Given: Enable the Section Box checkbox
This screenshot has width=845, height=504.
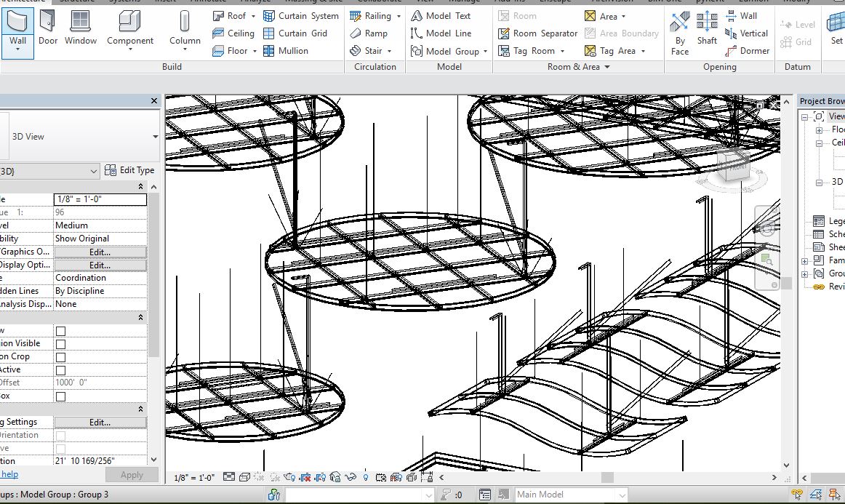Looking at the screenshot, I should [x=60, y=396].
